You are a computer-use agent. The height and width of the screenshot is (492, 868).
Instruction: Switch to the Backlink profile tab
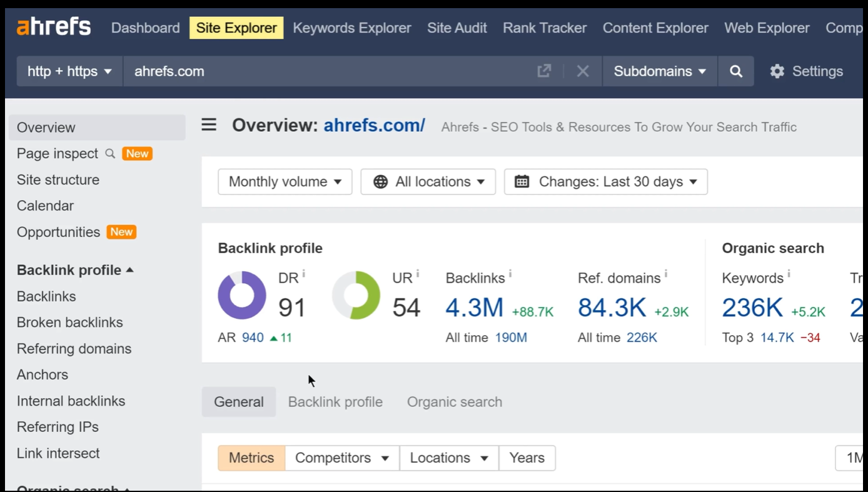point(335,402)
